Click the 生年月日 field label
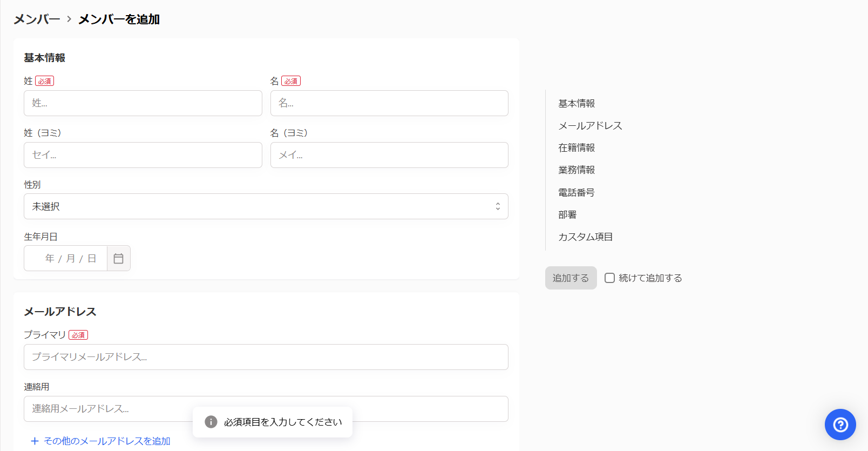868x451 pixels. (x=40, y=237)
